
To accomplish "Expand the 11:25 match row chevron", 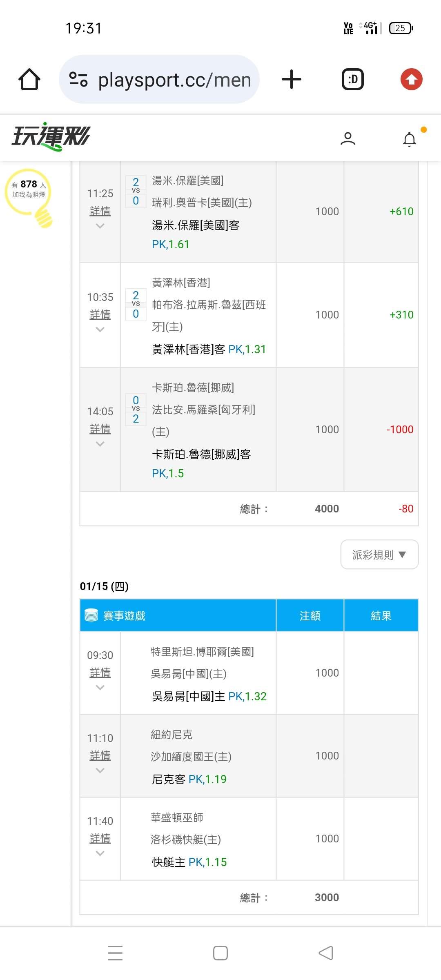I will pos(100,226).
